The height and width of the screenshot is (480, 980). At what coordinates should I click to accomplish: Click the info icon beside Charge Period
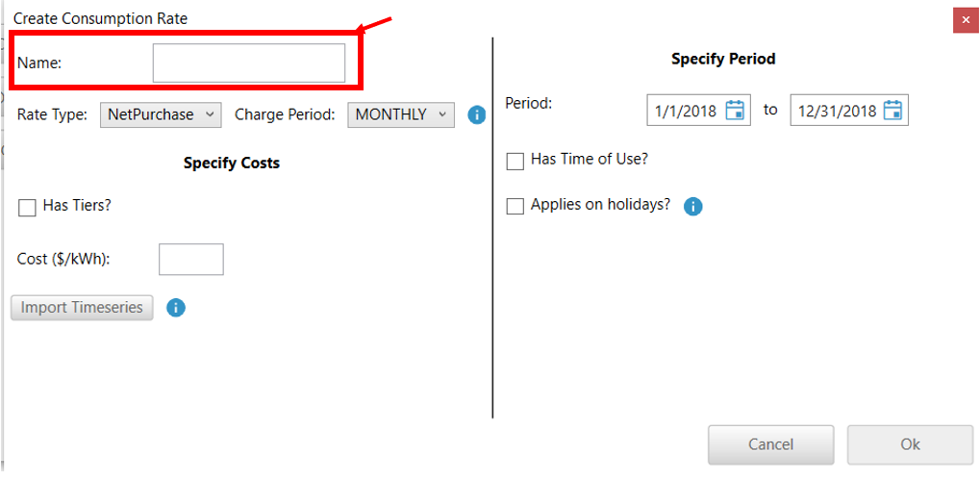pos(476,114)
